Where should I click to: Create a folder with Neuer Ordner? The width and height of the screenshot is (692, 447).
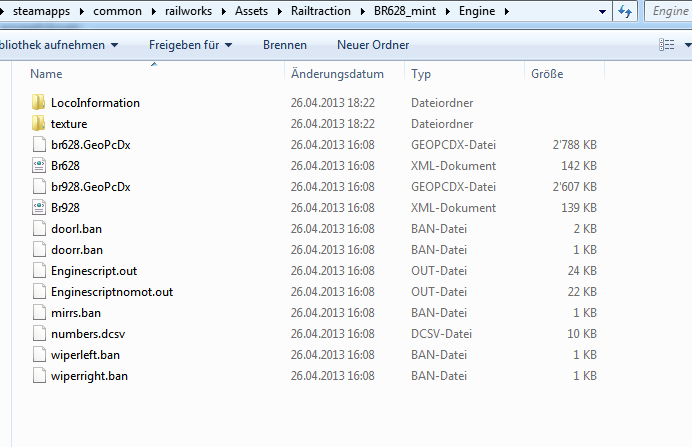[373, 45]
